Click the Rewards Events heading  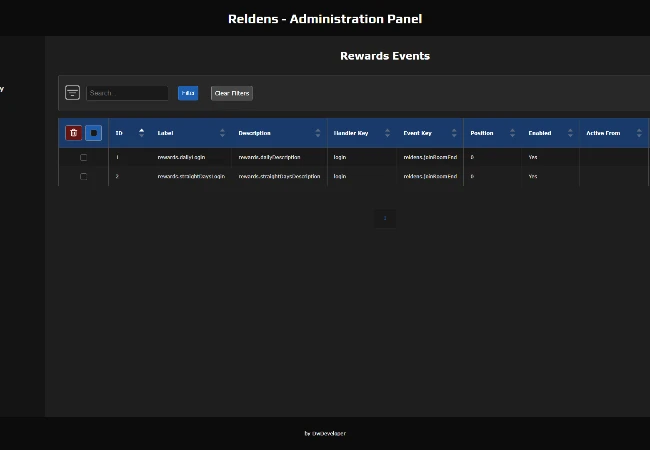coord(385,56)
